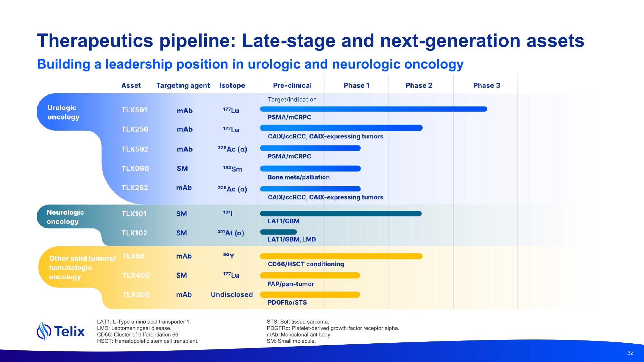Click the PSMA/mCRPC label under TLX591
Image resolution: width=644 pixels, height=362 pixels.
(289, 117)
